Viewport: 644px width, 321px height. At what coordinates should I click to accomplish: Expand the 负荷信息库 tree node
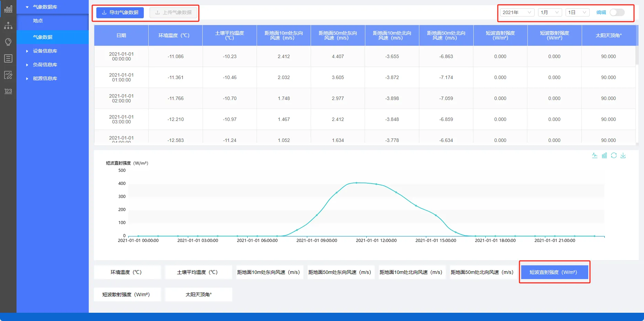point(27,65)
